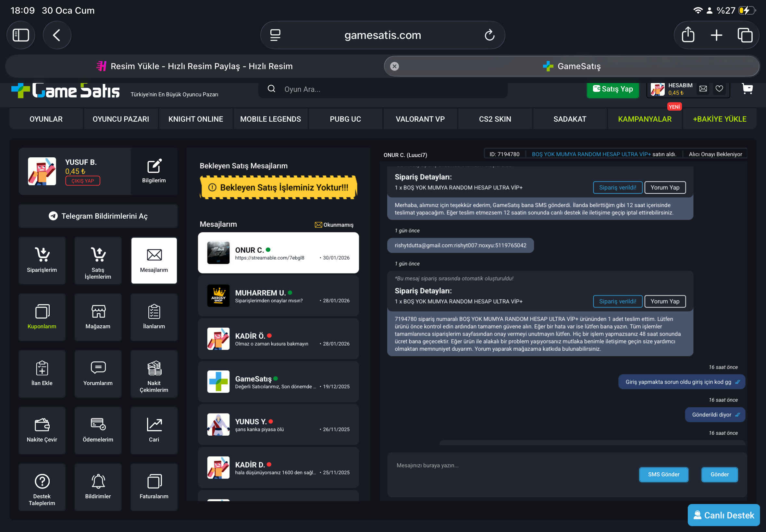Open VALORANT VP menu item
The height and width of the screenshot is (532, 766).
click(420, 119)
